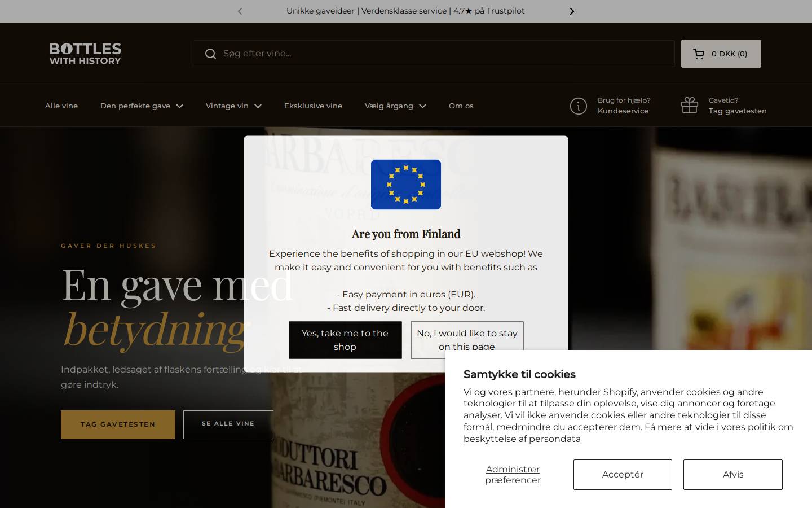Screen dimensions: 812x508
Task: Open Eksklusive vine menu item
Action: (x=313, y=106)
